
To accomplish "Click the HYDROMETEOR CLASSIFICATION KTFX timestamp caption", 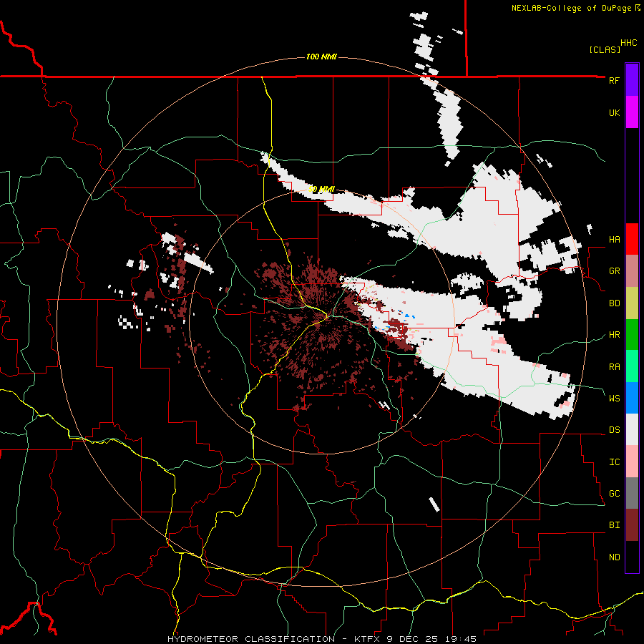I will 321,639.
